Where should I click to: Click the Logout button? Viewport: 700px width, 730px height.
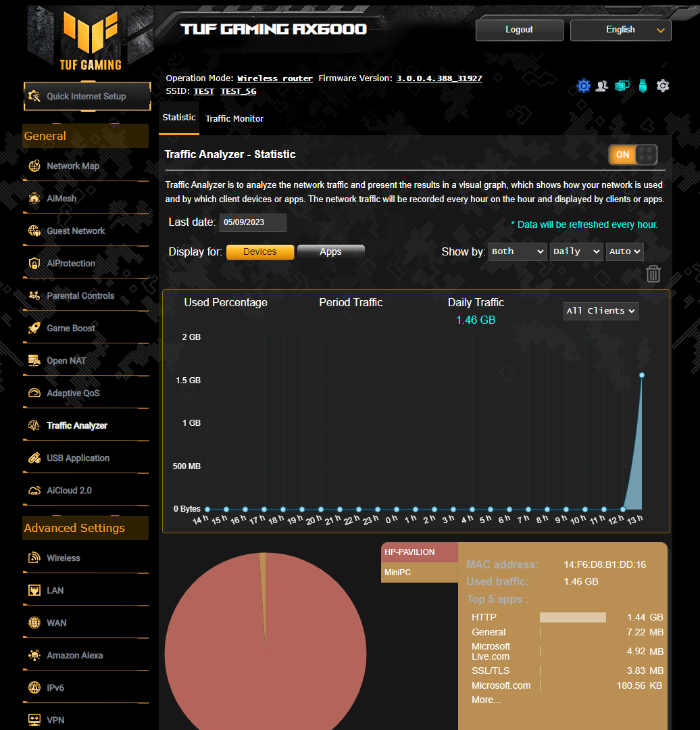coord(520,30)
